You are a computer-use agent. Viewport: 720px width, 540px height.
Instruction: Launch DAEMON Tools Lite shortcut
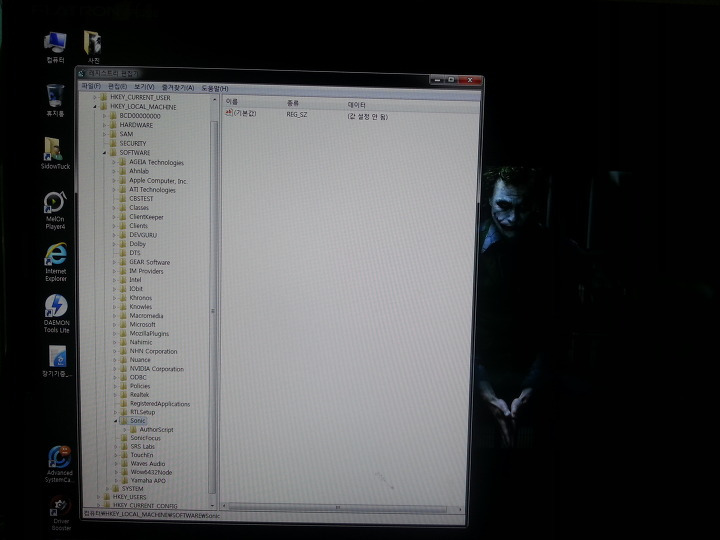click(56, 314)
